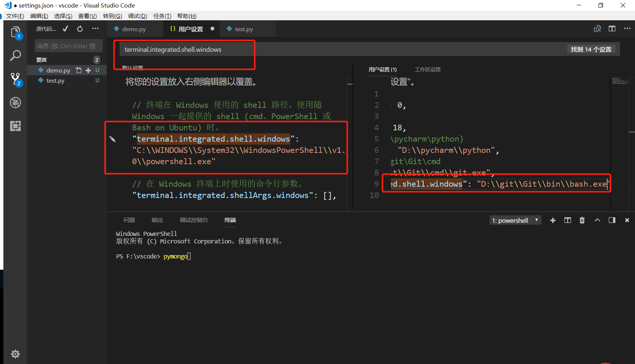
Task: Click the source control panel title 源代码
Action: (x=46, y=29)
